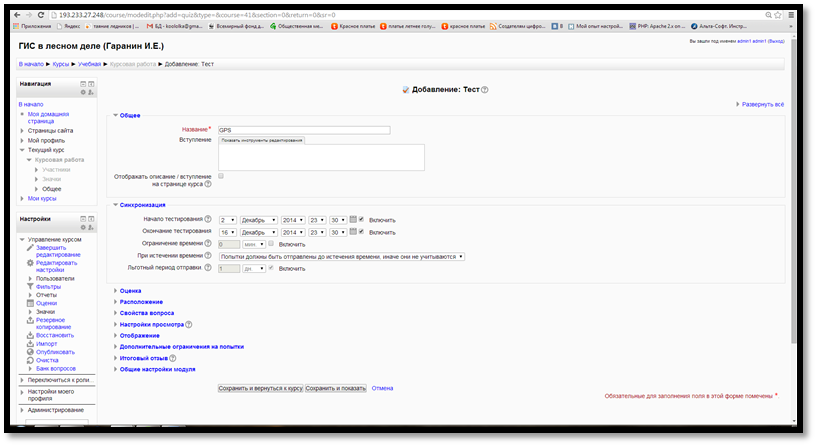Click Сохранить и показать button
The height and width of the screenshot is (446, 816).
pyautogui.click(x=336, y=388)
